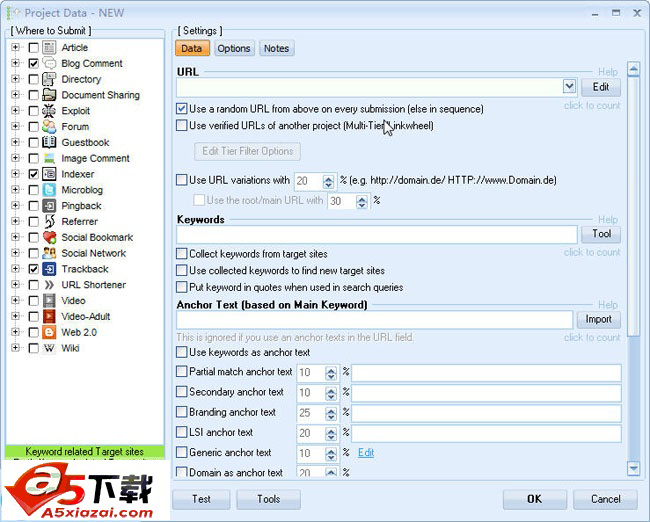Screen dimensions: 650x522
Task: Adjust the URL variations percent stepper
Action: tap(328, 181)
